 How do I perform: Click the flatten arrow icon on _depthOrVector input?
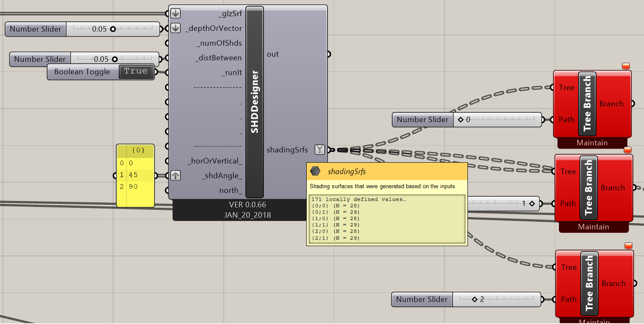coord(176,29)
